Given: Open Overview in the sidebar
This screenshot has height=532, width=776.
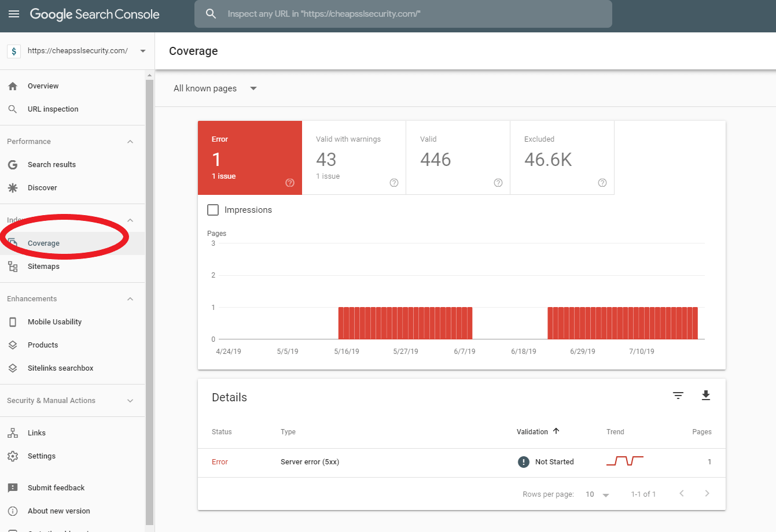Looking at the screenshot, I should [72, 86].
